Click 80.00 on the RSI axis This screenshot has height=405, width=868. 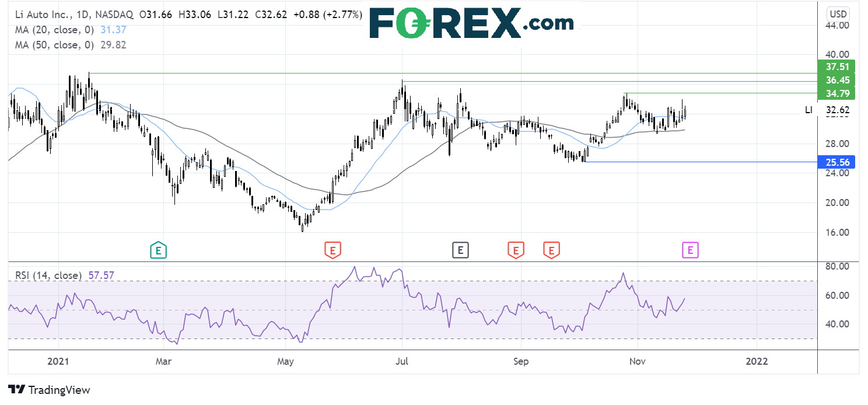[837, 267]
